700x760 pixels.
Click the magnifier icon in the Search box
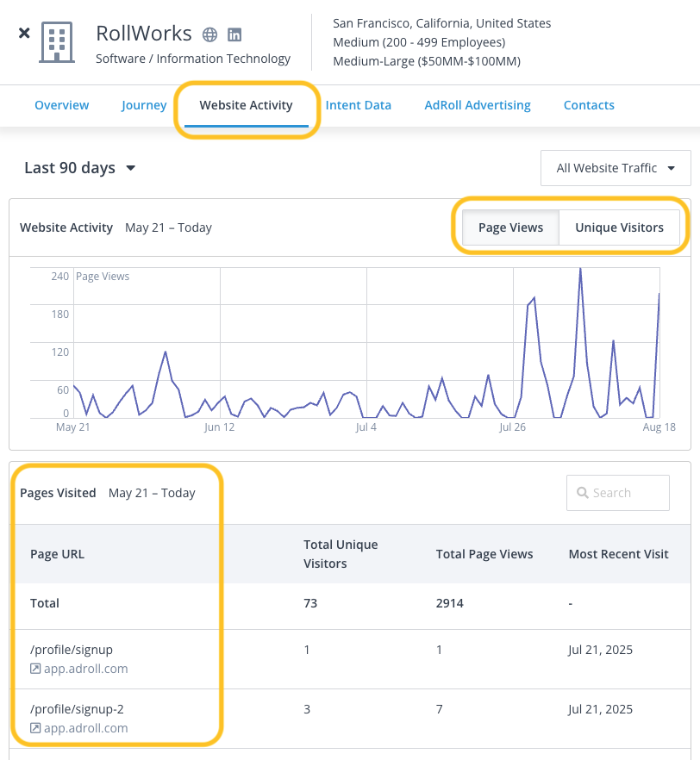(583, 492)
